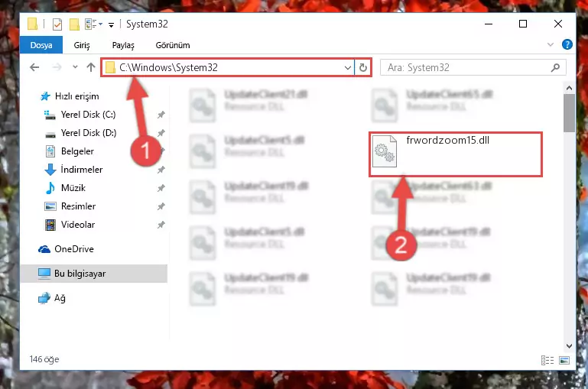Open Help with the question mark icon
This screenshot has height=389, width=588.
click(x=567, y=44)
